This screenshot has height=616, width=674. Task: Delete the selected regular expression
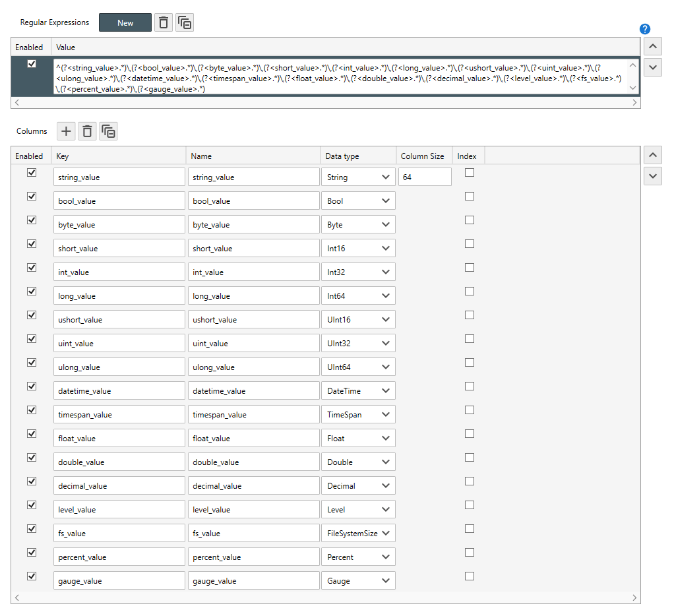(x=163, y=22)
